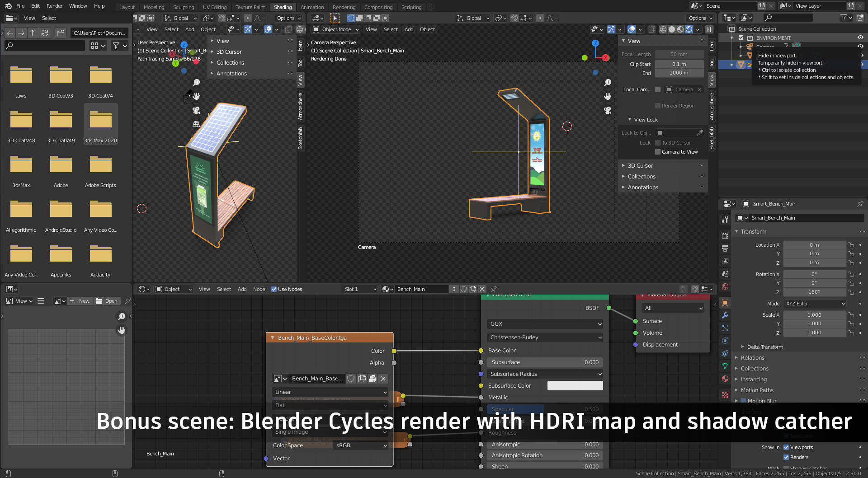This screenshot has width=868, height=478.
Task: Pin the node editor material
Action: pos(494,289)
